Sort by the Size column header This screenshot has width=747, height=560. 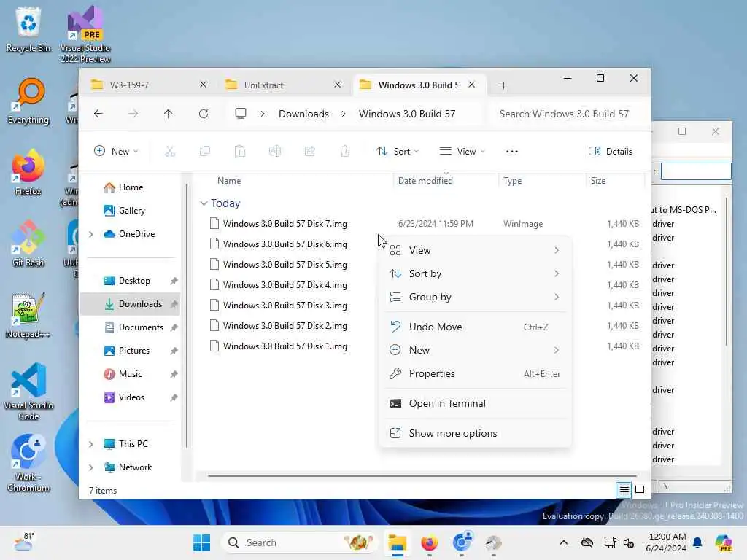[x=598, y=181]
